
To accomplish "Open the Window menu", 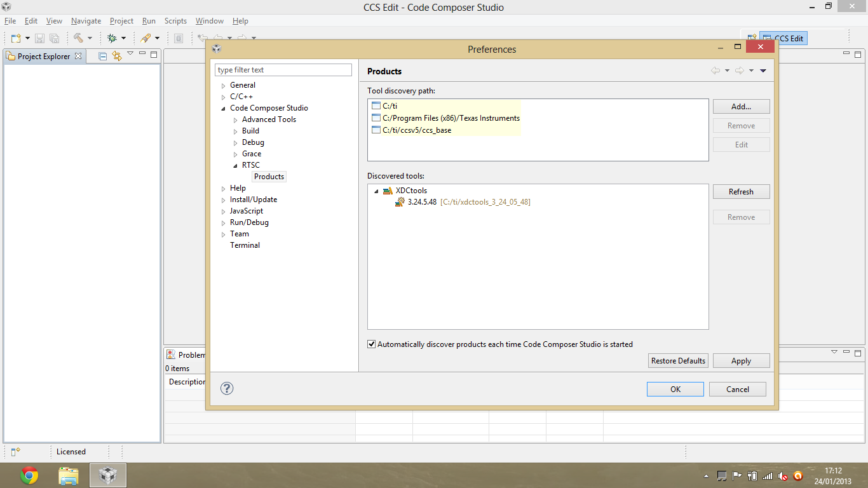I will (210, 21).
